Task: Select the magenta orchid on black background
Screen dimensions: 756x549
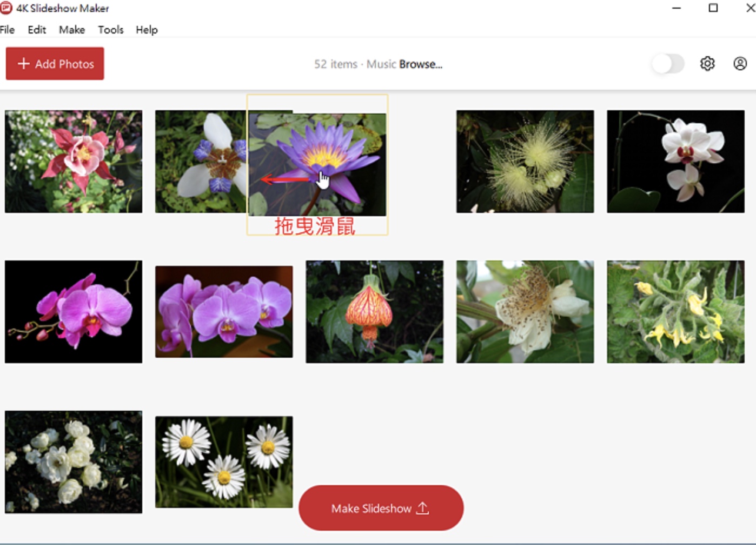Action: pyautogui.click(x=74, y=312)
